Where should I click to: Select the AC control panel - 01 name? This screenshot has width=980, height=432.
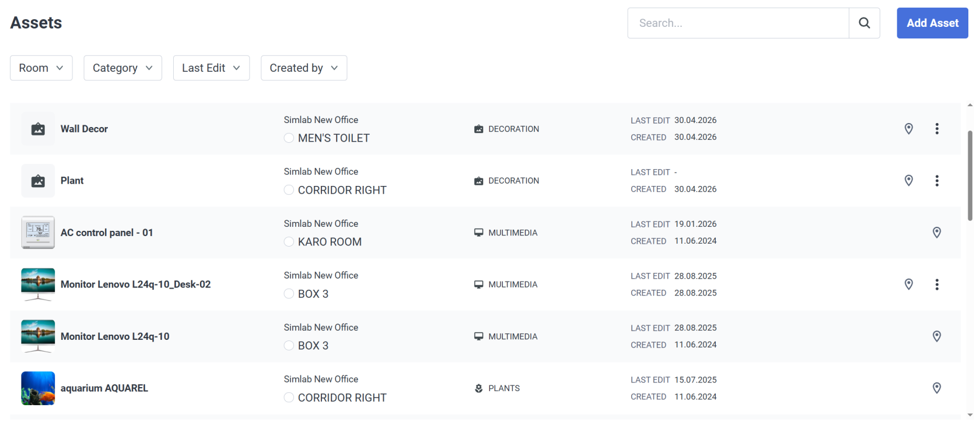click(107, 233)
